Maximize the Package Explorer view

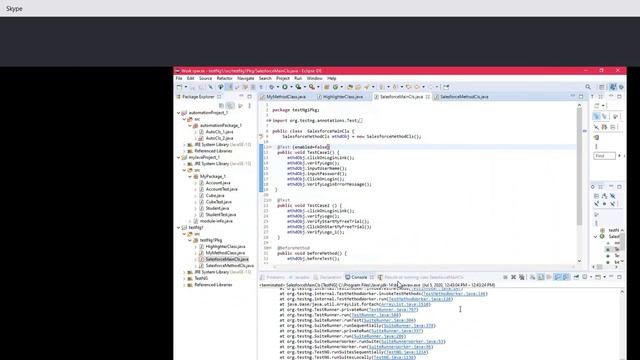[x=249, y=97]
